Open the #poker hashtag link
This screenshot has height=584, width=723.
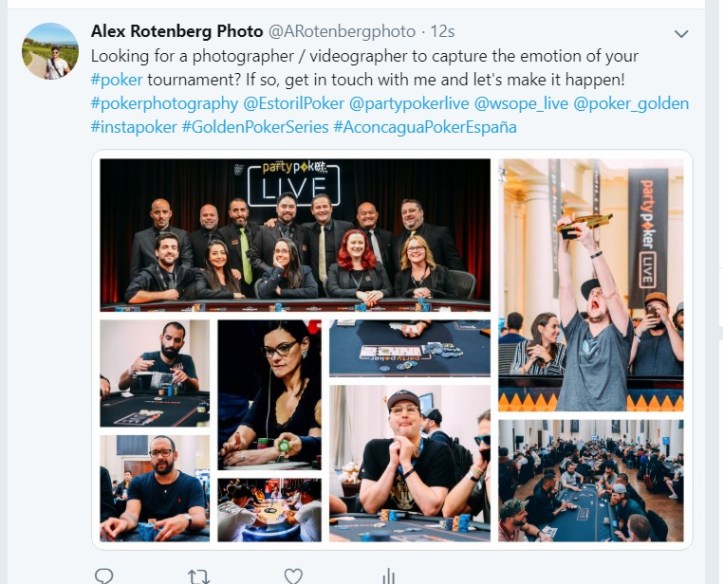tap(117, 80)
